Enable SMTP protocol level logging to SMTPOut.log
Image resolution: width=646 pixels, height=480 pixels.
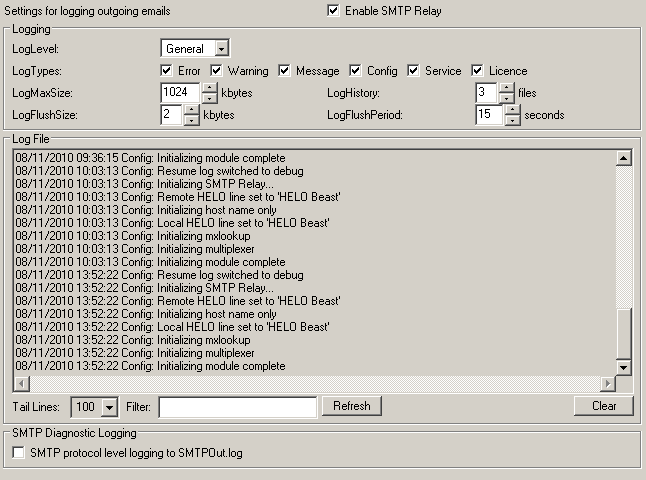tap(18, 453)
